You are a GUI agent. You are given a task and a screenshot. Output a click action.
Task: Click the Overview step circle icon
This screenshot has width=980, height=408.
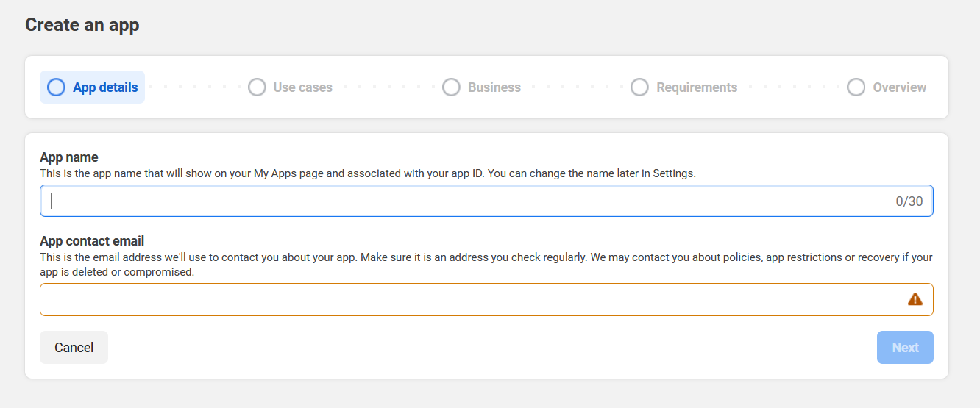click(x=856, y=87)
